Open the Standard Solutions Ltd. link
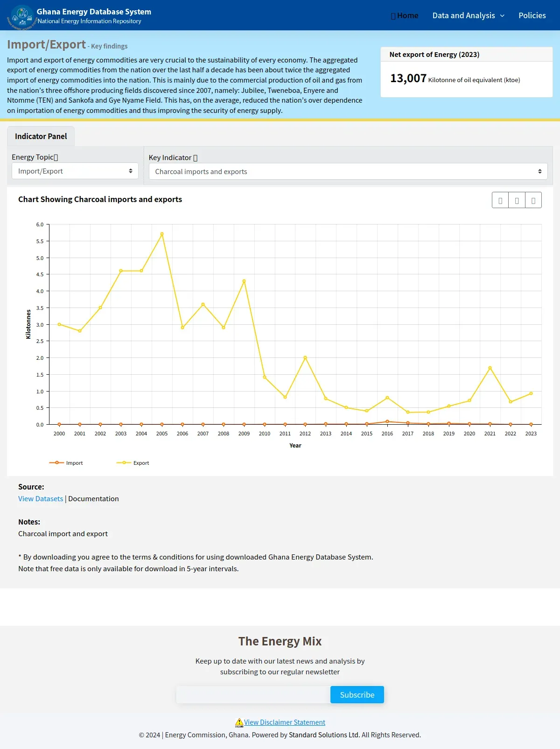560x749 pixels. click(x=324, y=735)
